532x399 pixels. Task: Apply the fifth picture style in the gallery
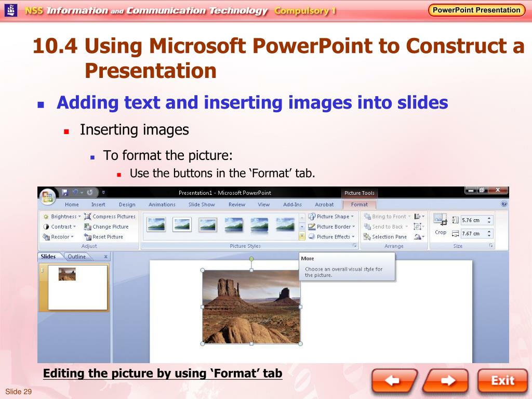click(x=259, y=224)
